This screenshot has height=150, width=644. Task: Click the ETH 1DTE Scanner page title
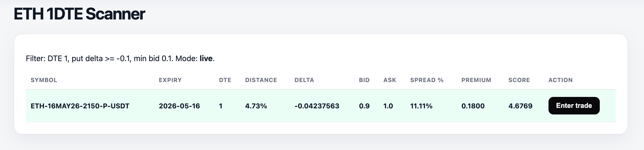click(79, 14)
